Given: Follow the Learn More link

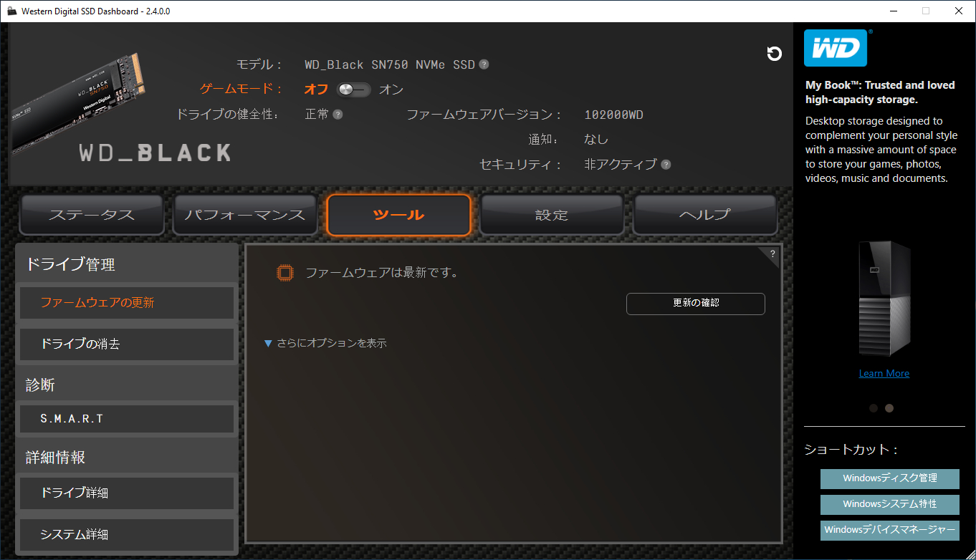Looking at the screenshot, I should click(x=884, y=373).
